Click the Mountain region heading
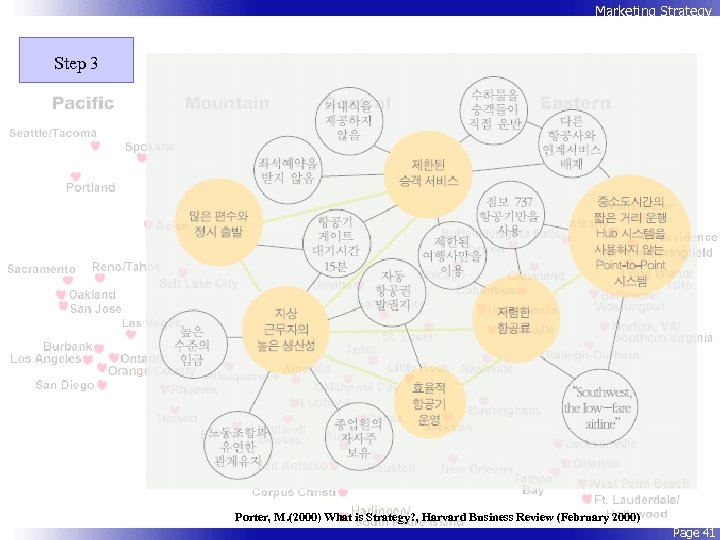The height and width of the screenshot is (540, 720). (x=227, y=103)
